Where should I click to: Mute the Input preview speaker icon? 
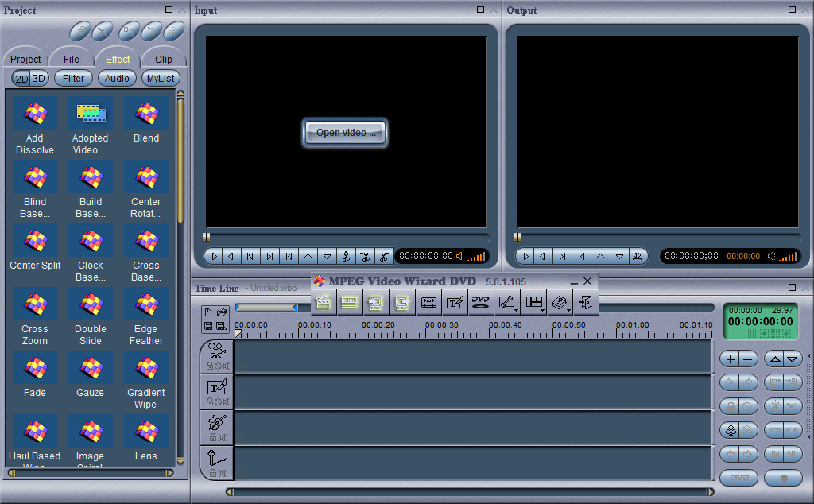click(459, 256)
